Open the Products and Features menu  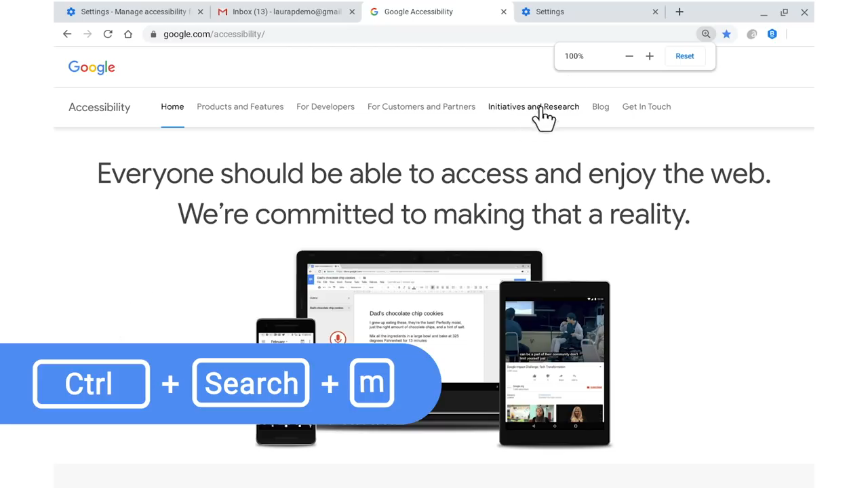coord(240,106)
